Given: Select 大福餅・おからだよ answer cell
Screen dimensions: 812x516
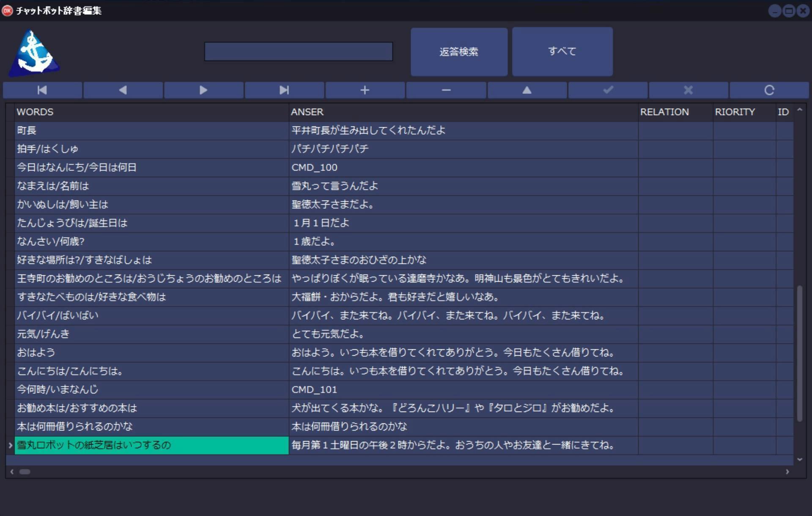Looking at the screenshot, I should 464,297.
